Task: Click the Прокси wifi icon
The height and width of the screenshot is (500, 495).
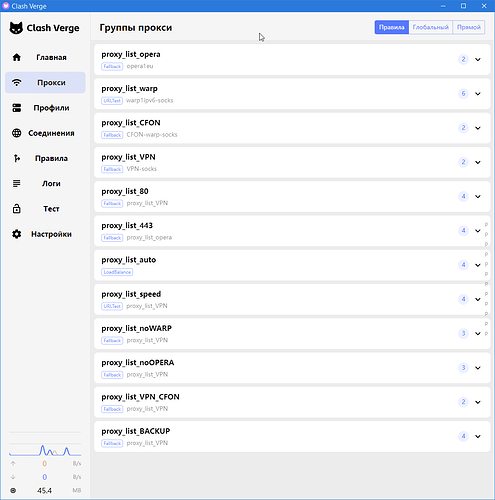Action: tap(17, 82)
